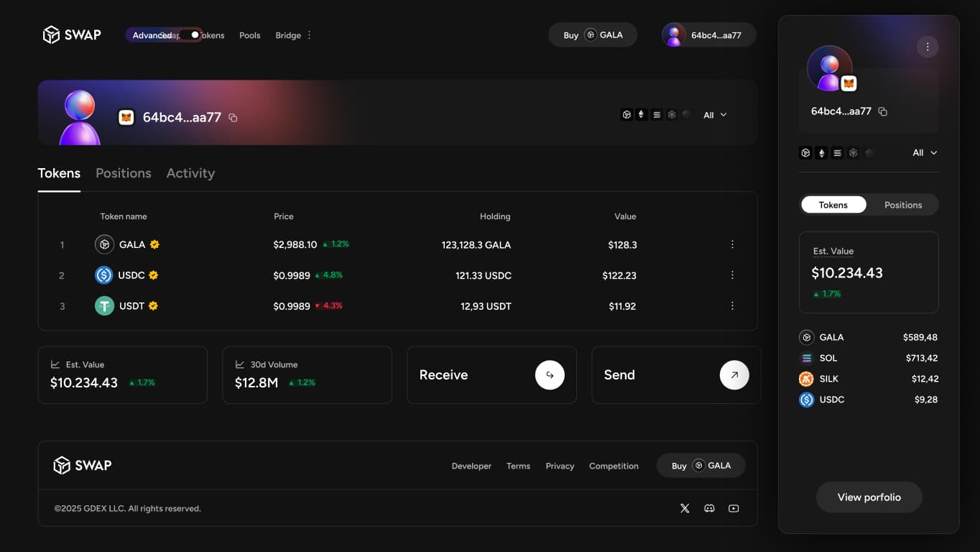Expand the All networks dropdown in banner
This screenshot has width=980, height=552.
715,115
